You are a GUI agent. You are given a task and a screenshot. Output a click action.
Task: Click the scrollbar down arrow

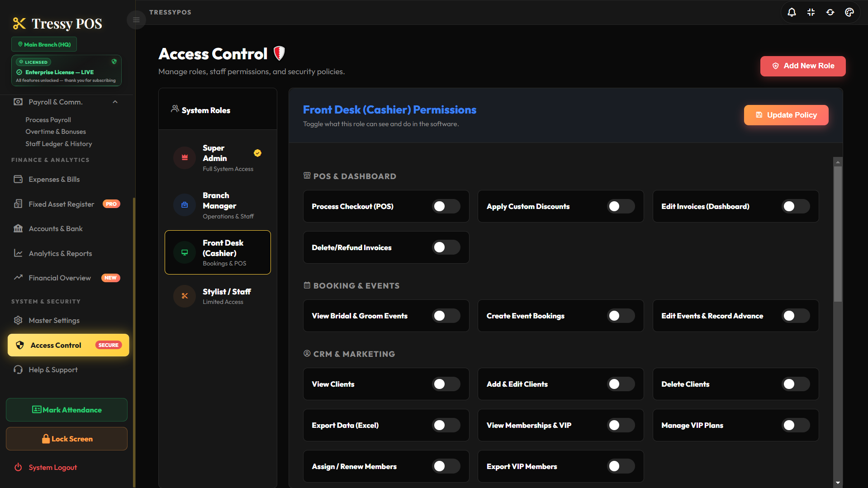pos(838,483)
